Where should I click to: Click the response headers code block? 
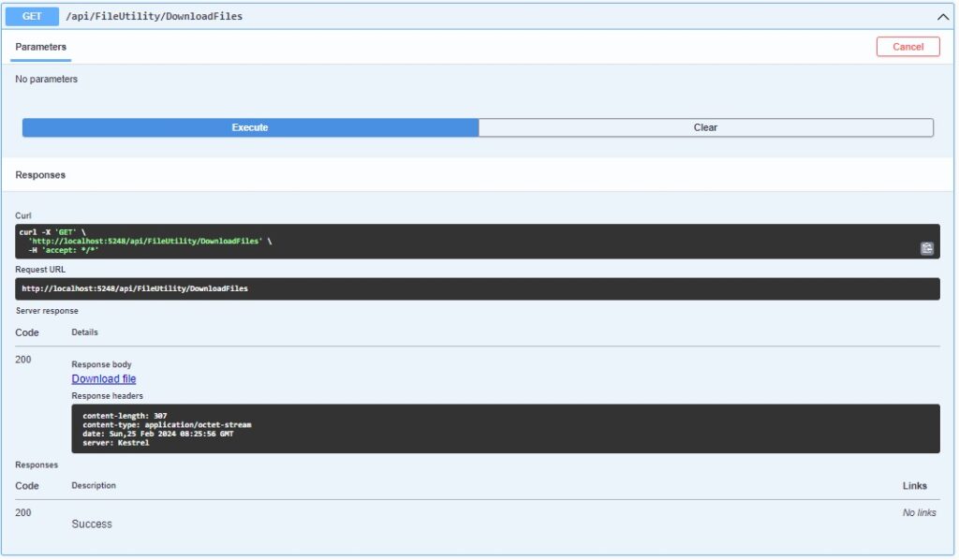506,428
